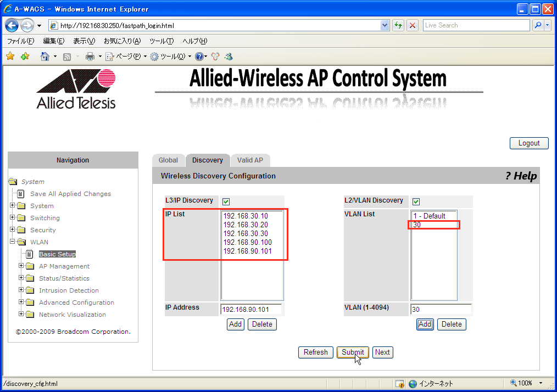Screen dimensions: 557x392
Task: Click Add button under IP Address
Action: pyautogui.click(x=236, y=324)
